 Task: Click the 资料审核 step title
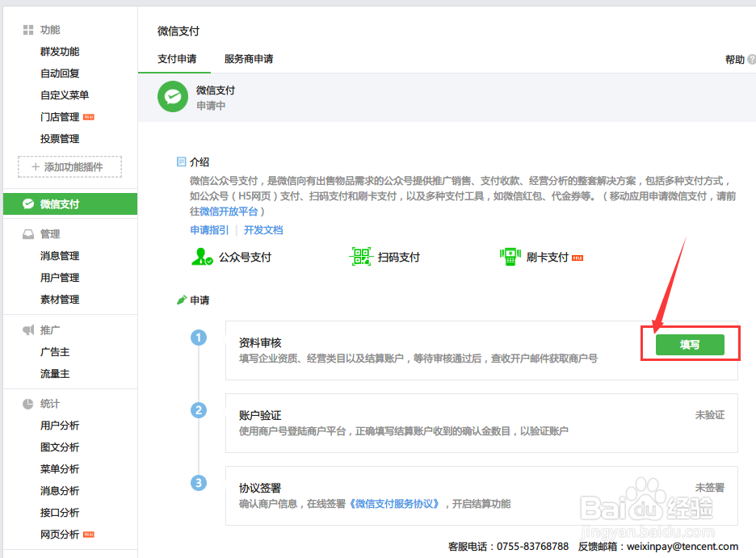click(x=260, y=342)
